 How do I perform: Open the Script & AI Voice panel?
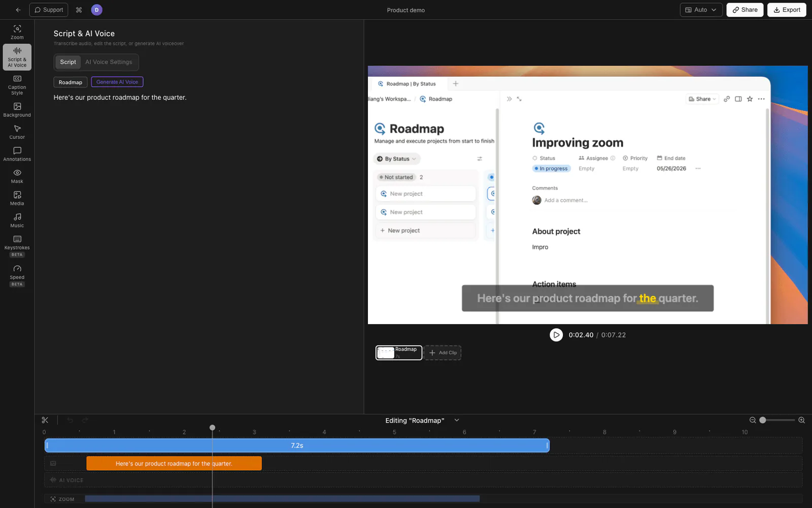coord(17,57)
